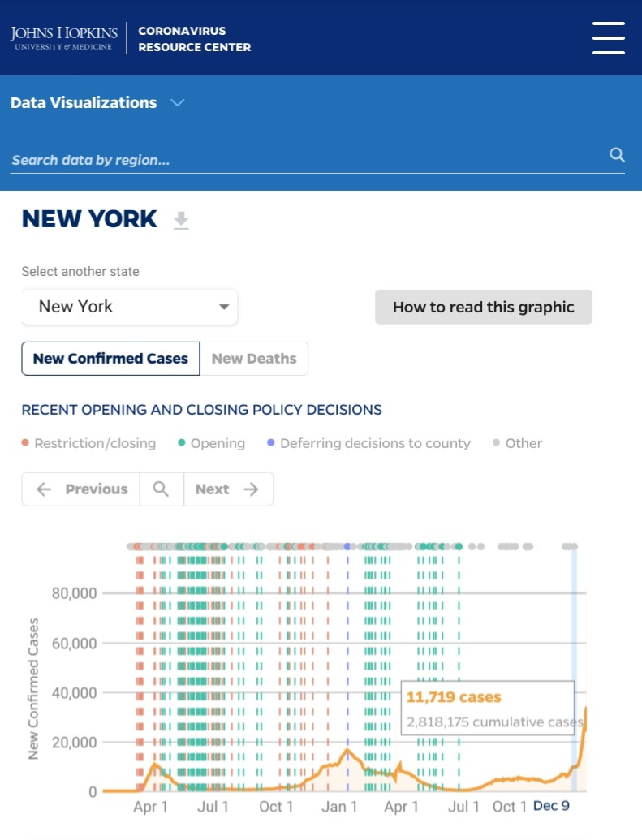Click the zoom magnifier button in chart controls
This screenshot has width=642, height=840.
click(162, 489)
